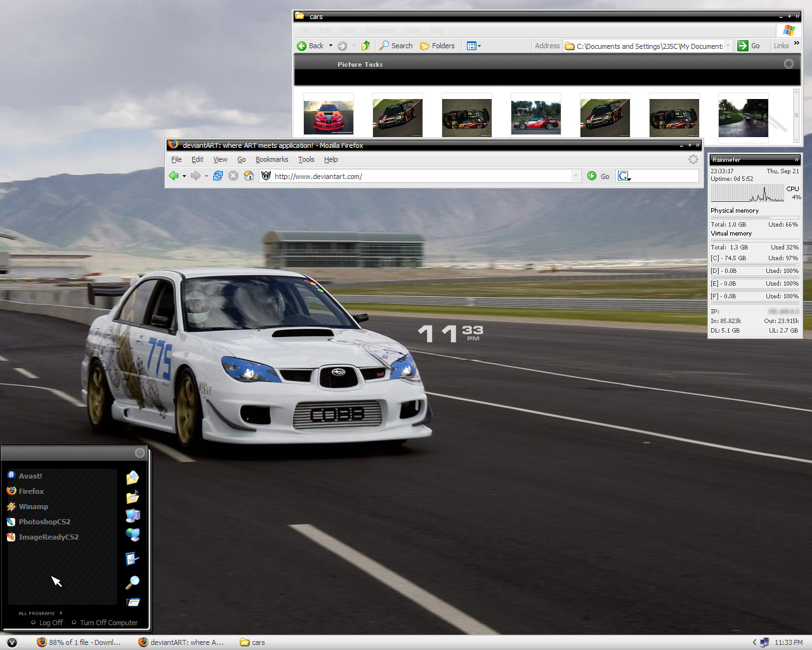The height and width of the screenshot is (650, 812).
Task: Expand All Programs in the start menu
Action: (40, 613)
